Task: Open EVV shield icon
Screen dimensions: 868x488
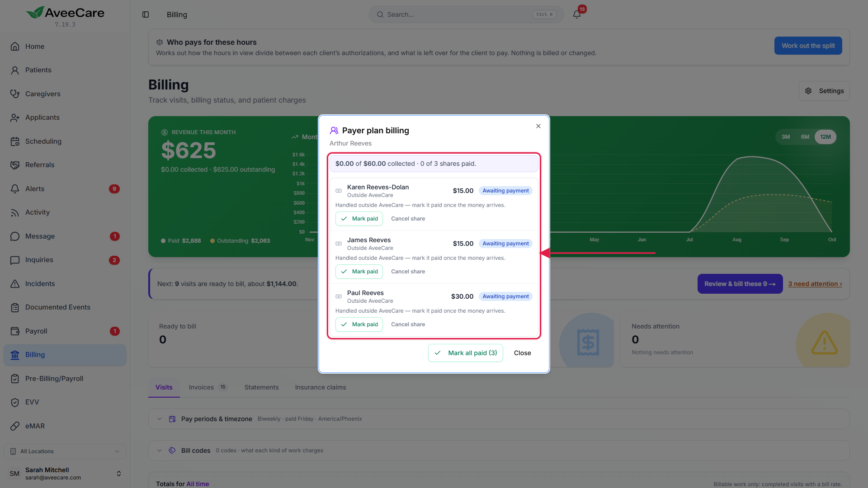Action: pos(15,402)
